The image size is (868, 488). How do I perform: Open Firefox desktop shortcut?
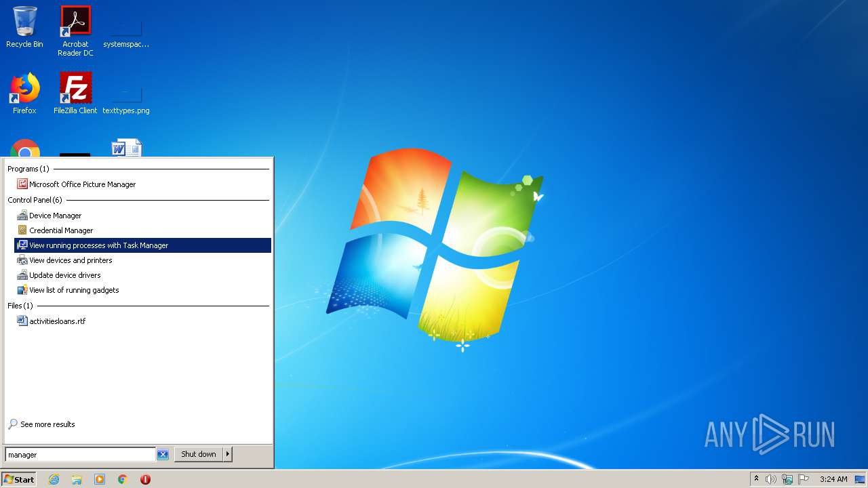[24, 94]
